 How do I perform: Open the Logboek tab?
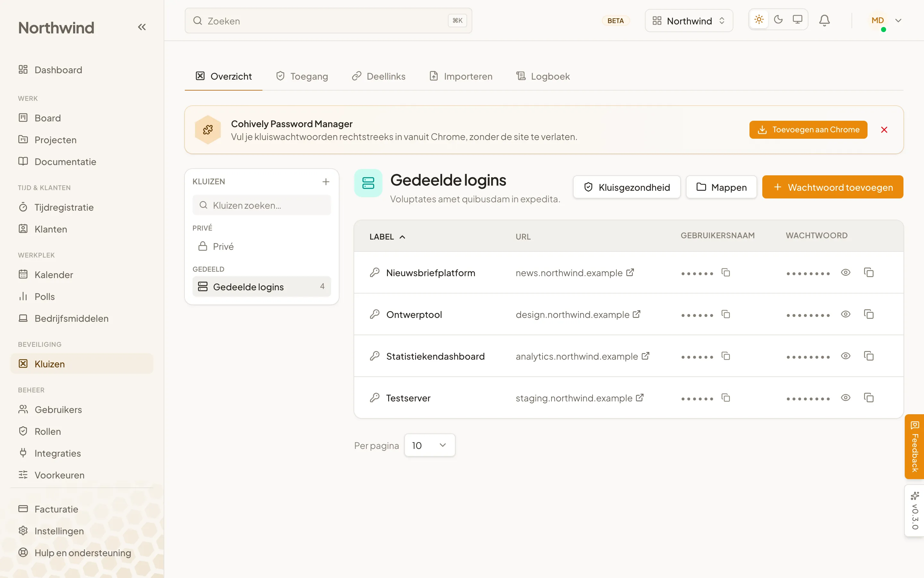[x=543, y=76]
